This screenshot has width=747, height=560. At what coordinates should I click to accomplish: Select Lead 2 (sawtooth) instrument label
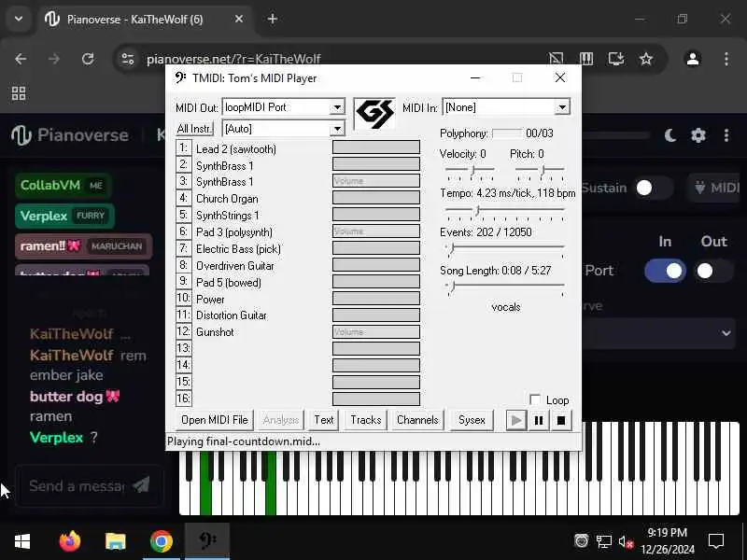pos(236,149)
